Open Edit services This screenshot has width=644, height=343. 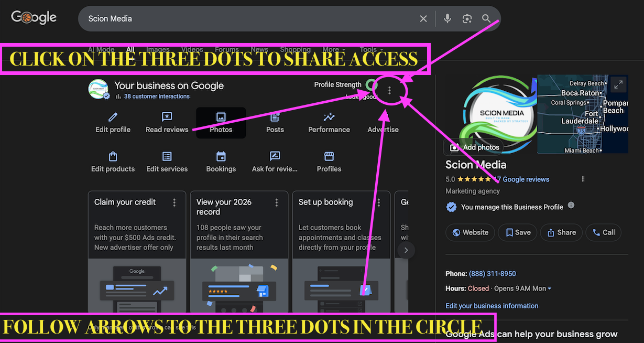click(x=167, y=162)
